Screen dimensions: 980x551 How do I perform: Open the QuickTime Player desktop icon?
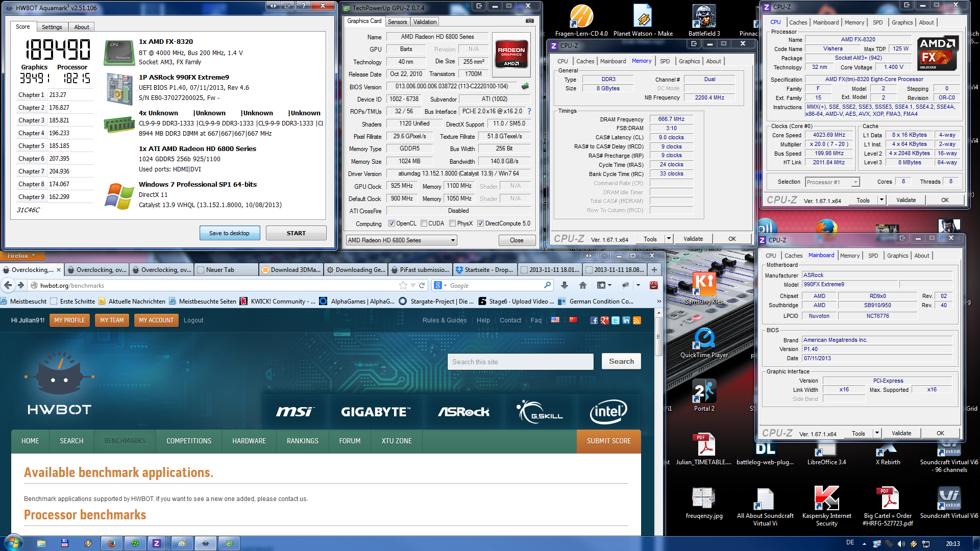704,343
